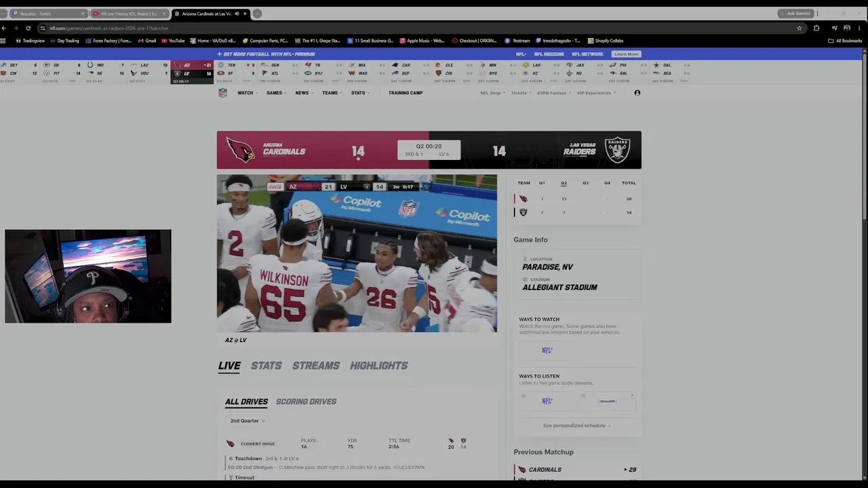Viewport: 868px width, 488px height.
Task: Select the LIVE tab
Action: click(x=229, y=365)
